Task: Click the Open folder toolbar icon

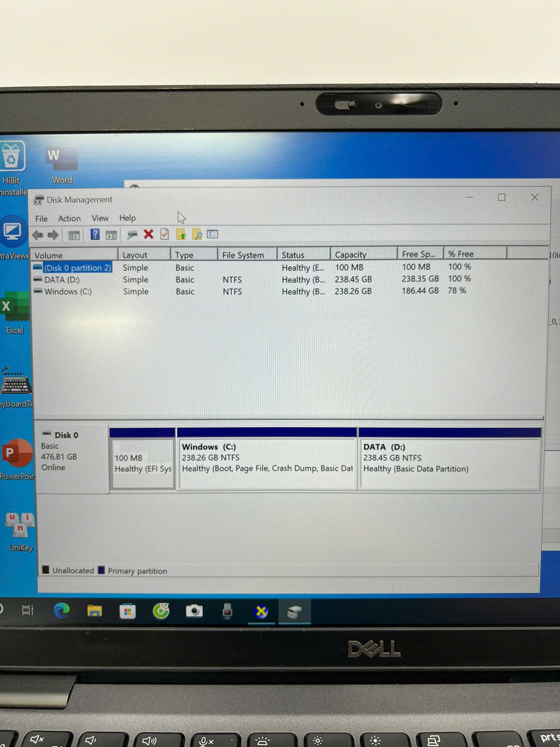Action: [181, 234]
